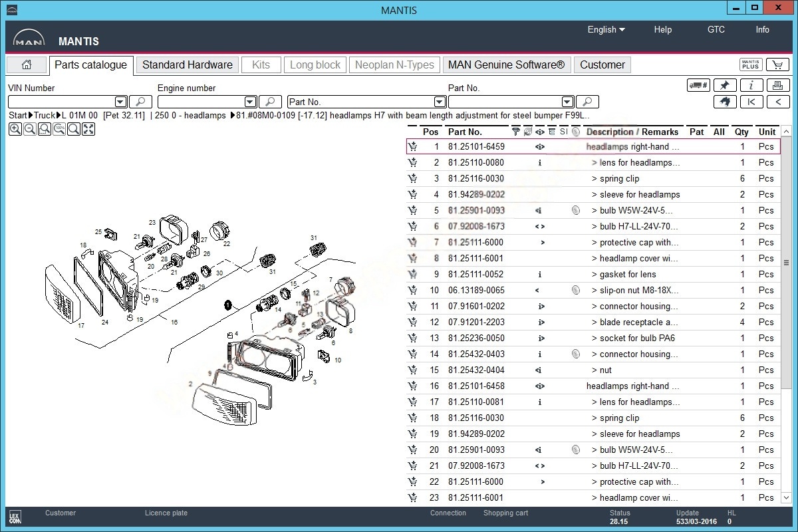Expand the Engine number dropdown arrow
The width and height of the screenshot is (798, 532).
tap(250, 102)
